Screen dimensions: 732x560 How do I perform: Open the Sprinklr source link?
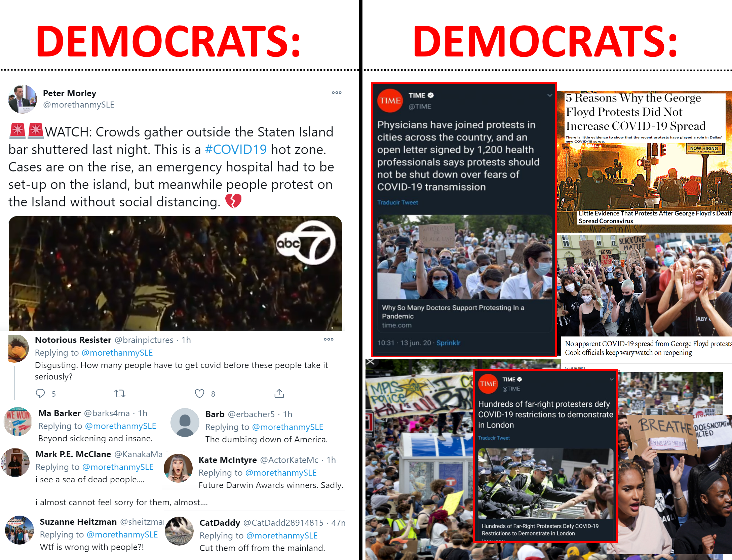point(448,343)
